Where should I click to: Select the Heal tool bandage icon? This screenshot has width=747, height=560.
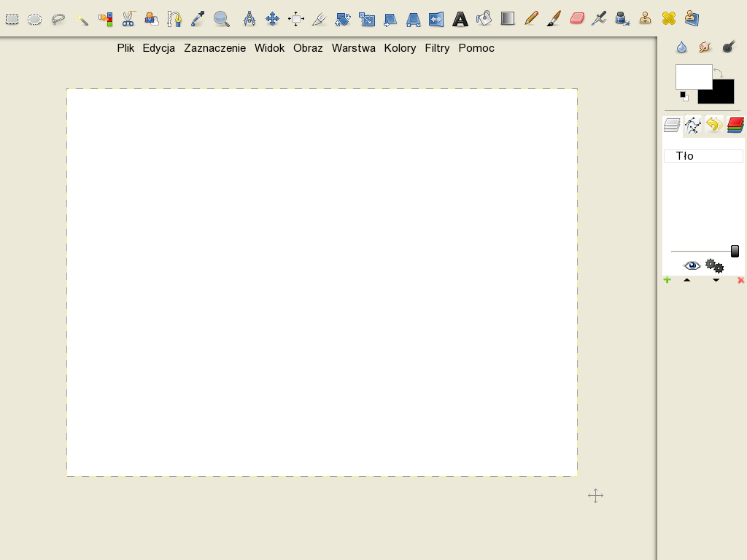669,19
